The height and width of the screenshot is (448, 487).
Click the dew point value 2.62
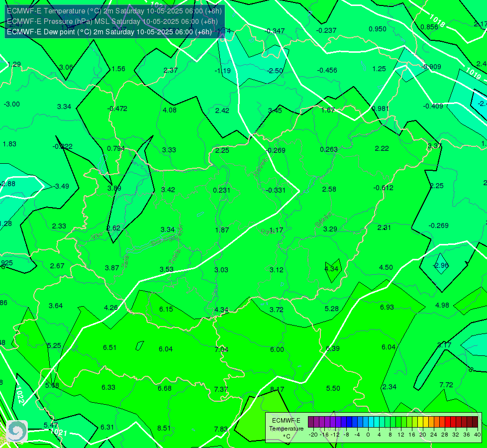tap(113, 228)
